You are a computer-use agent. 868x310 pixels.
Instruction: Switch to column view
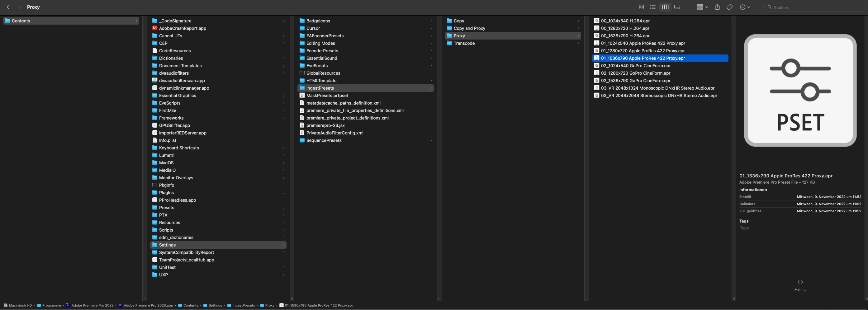click(x=665, y=7)
